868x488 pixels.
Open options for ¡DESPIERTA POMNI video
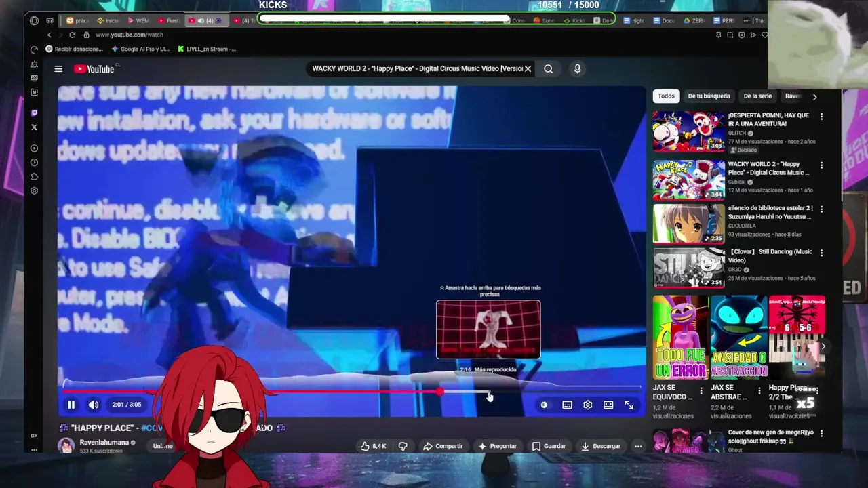point(821,117)
